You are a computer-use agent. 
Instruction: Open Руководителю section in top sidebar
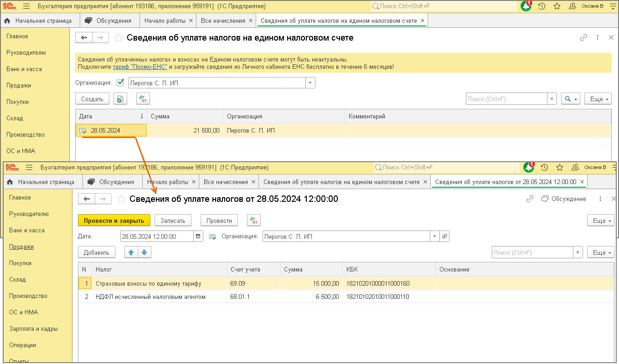[x=26, y=52]
